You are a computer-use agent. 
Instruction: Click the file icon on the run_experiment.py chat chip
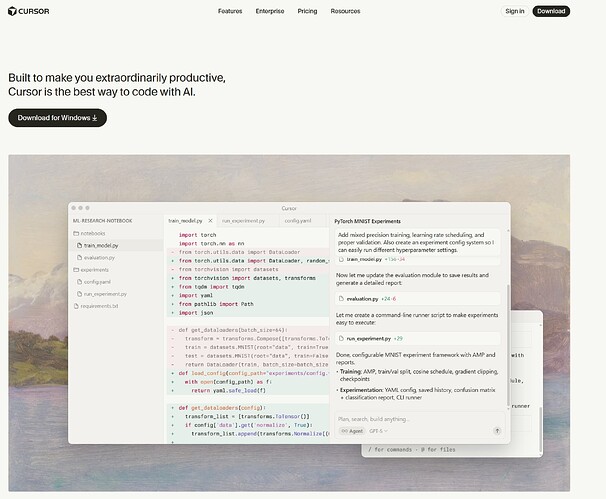(341, 339)
